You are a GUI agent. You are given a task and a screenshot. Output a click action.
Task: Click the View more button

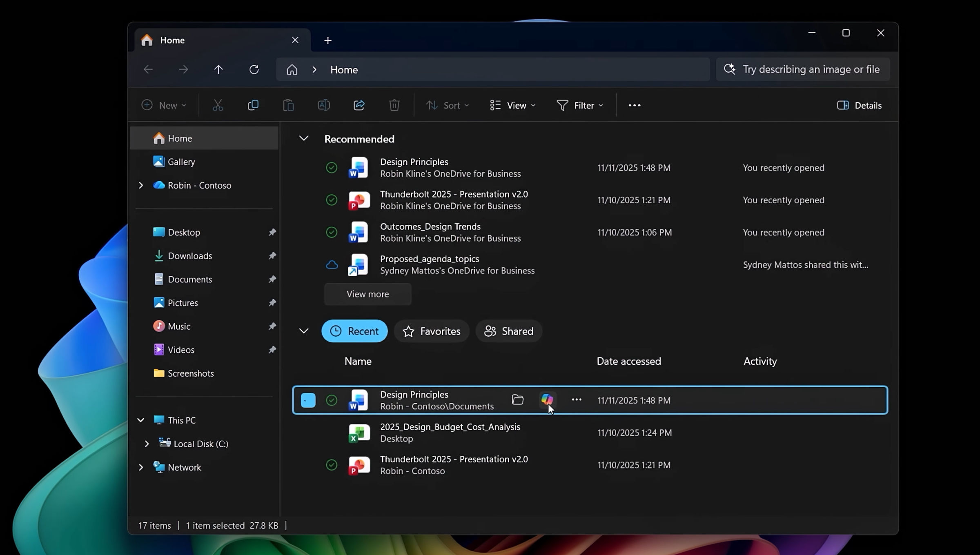click(367, 294)
